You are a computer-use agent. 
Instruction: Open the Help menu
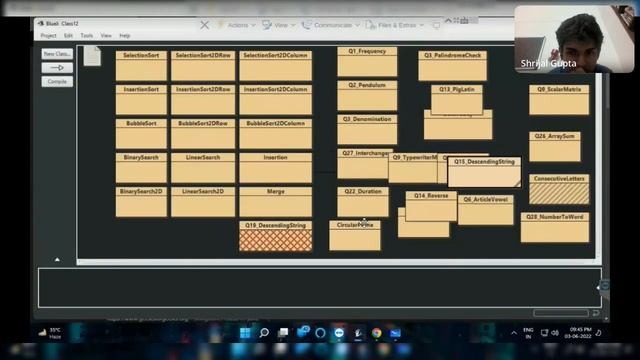(x=124, y=36)
